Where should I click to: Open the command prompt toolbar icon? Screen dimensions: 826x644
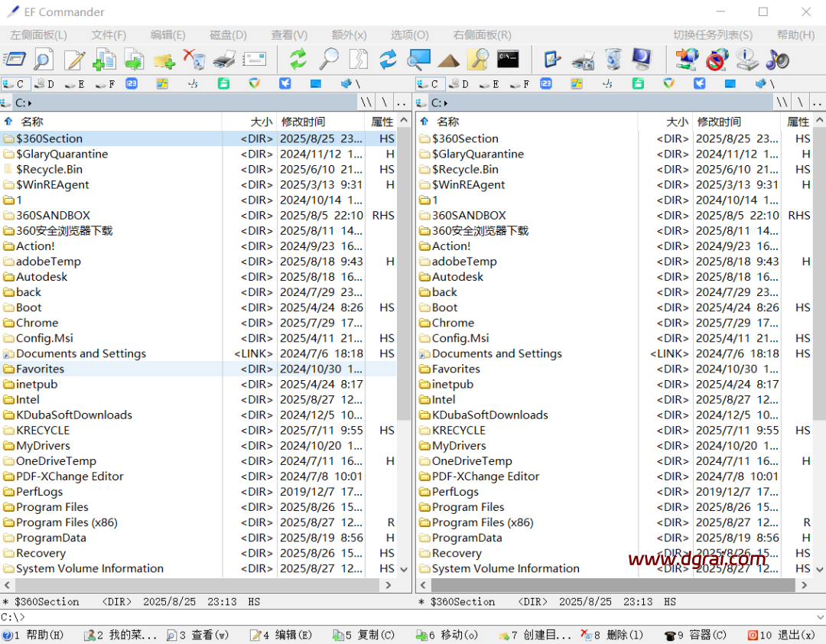tap(508, 59)
